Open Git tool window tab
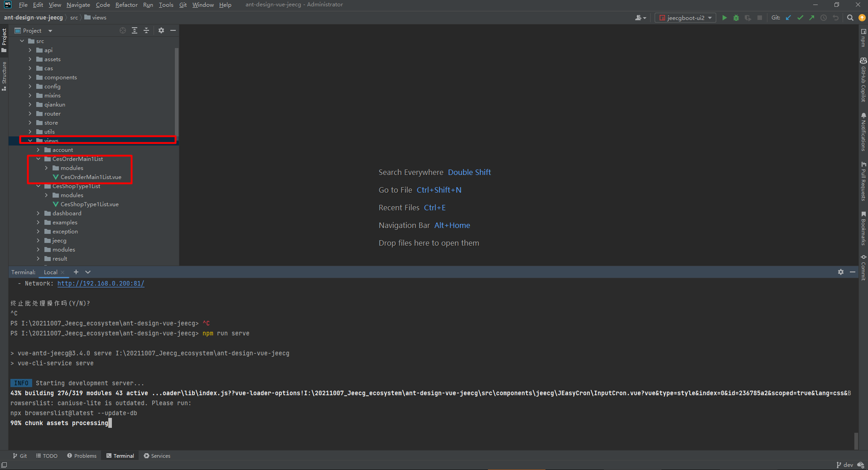The height and width of the screenshot is (470, 868). tap(20, 456)
